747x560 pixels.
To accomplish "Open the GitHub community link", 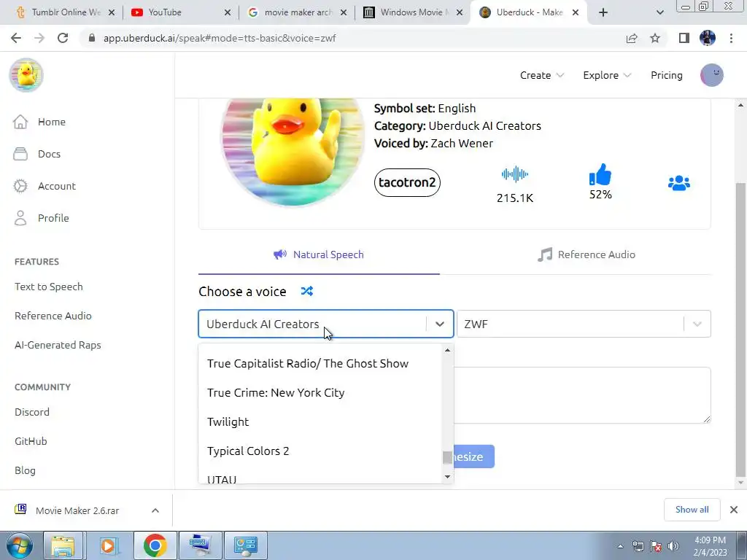I will tap(31, 441).
